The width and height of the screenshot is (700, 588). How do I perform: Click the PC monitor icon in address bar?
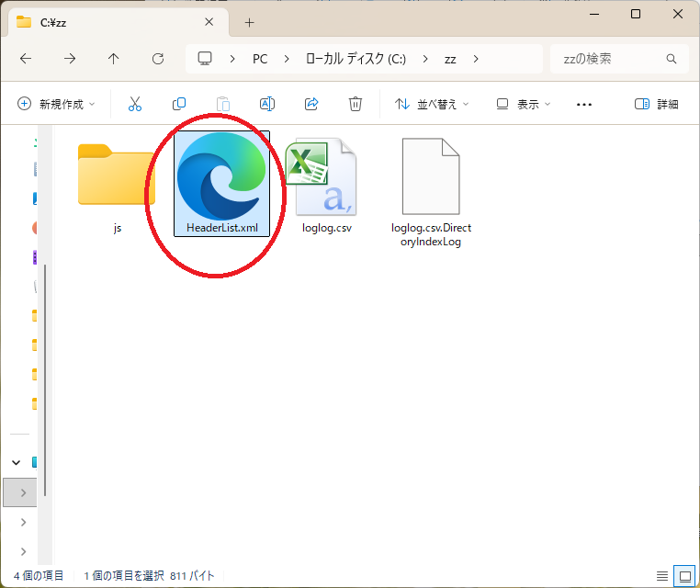pyautogui.click(x=205, y=59)
